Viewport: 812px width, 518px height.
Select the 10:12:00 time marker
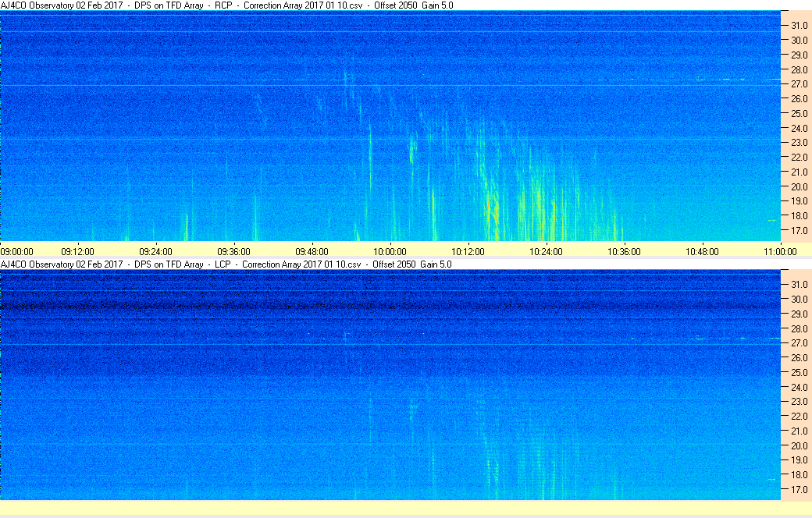click(x=468, y=251)
